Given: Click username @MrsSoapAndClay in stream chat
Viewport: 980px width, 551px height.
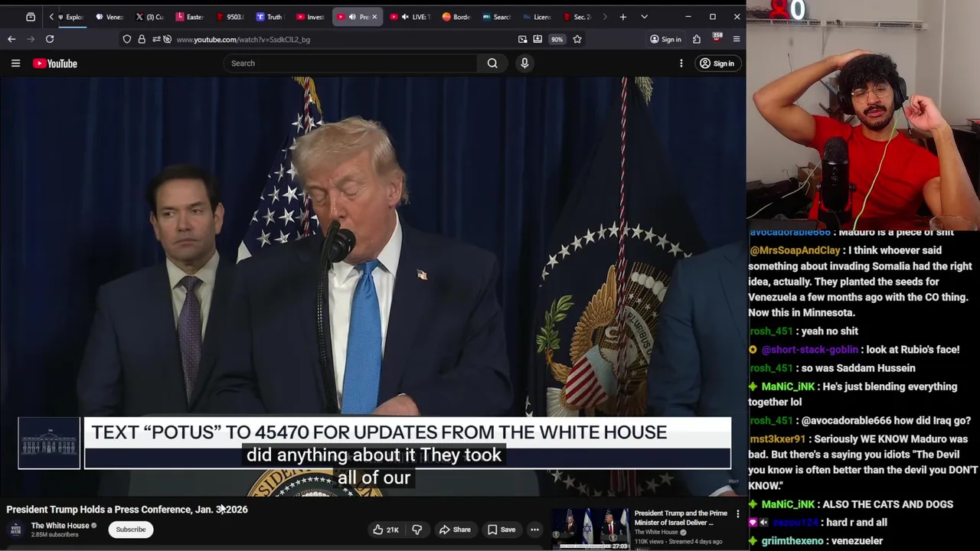Looking at the screenshot, I should [795, 250].
